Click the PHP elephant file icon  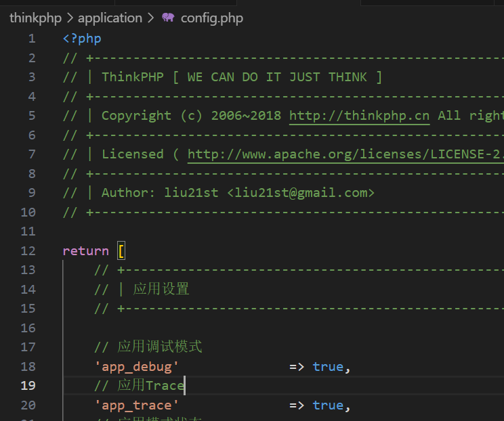pyautogui.click(x=168, y=18)
